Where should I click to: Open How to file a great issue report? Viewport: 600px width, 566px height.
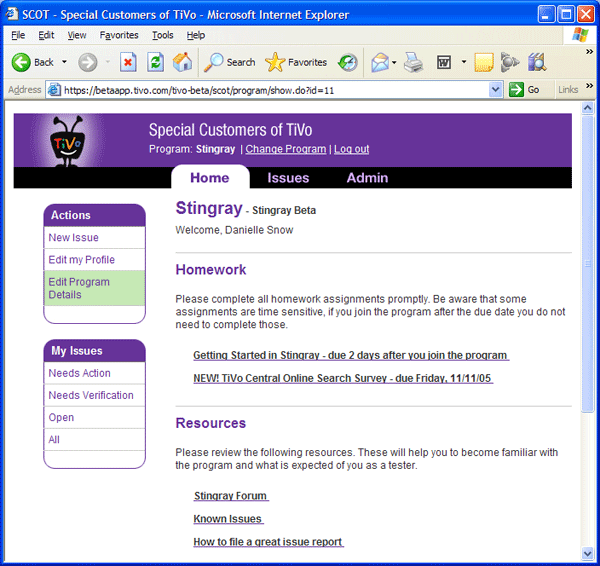click(268, 542)
